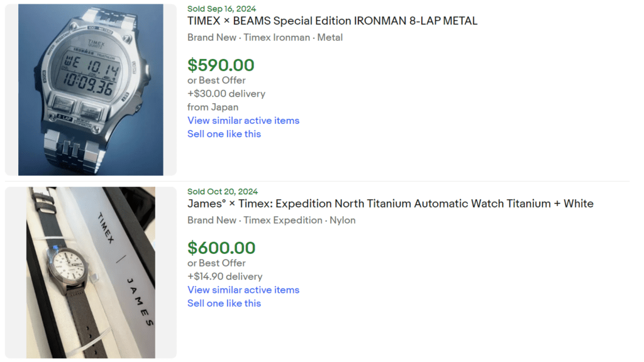This screenshot has height=362, width=644.
Task: Click the "+$14.90 delivery" text
Action: [x=225, y=277]
